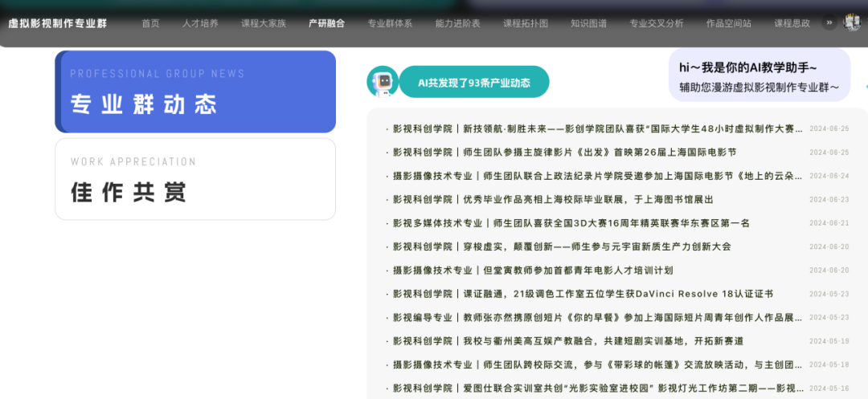This screenshot has height=399, width=868.
Task: Click the 2024-06-24 date of the 《地上的云朵》 news
Action: tap(829, 176)
